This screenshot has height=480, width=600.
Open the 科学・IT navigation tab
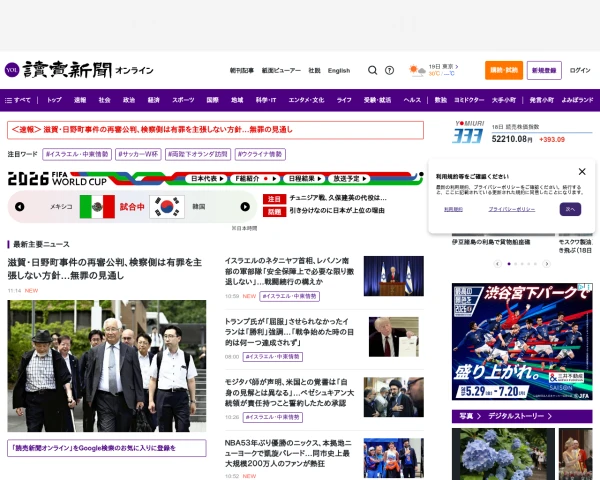point(266,100)
